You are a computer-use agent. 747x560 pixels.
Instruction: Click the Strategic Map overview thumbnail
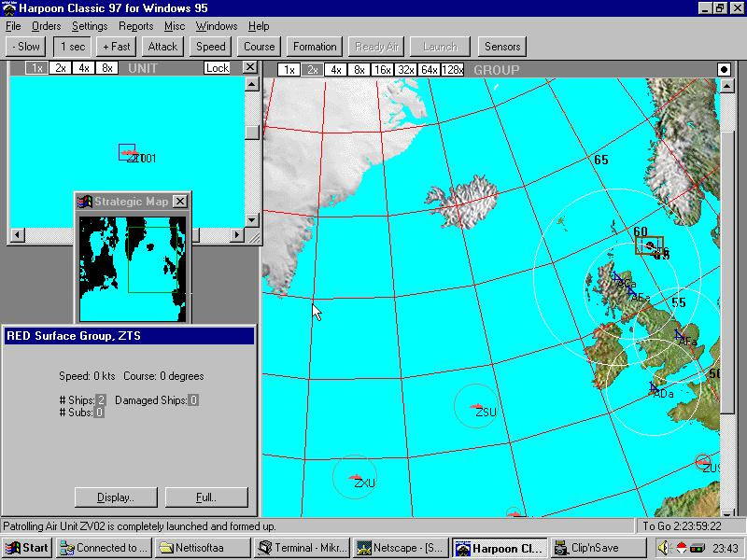point(133,269)
